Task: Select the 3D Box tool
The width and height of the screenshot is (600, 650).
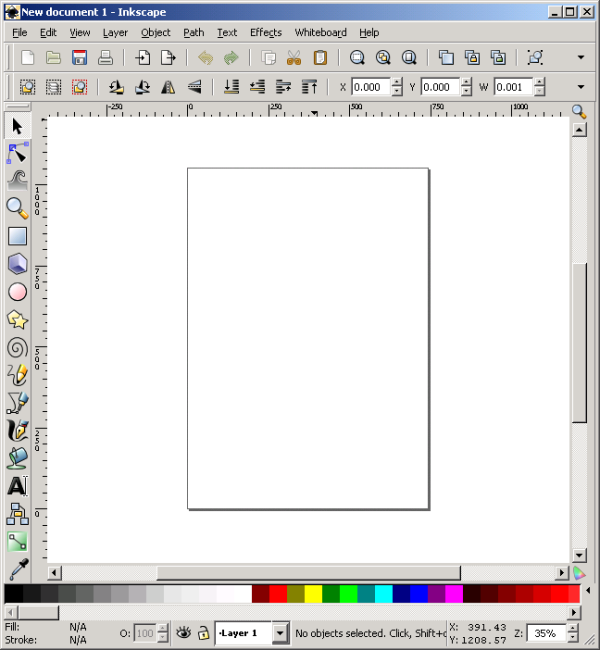Action: pyautogui.click(x=17, y=264)
